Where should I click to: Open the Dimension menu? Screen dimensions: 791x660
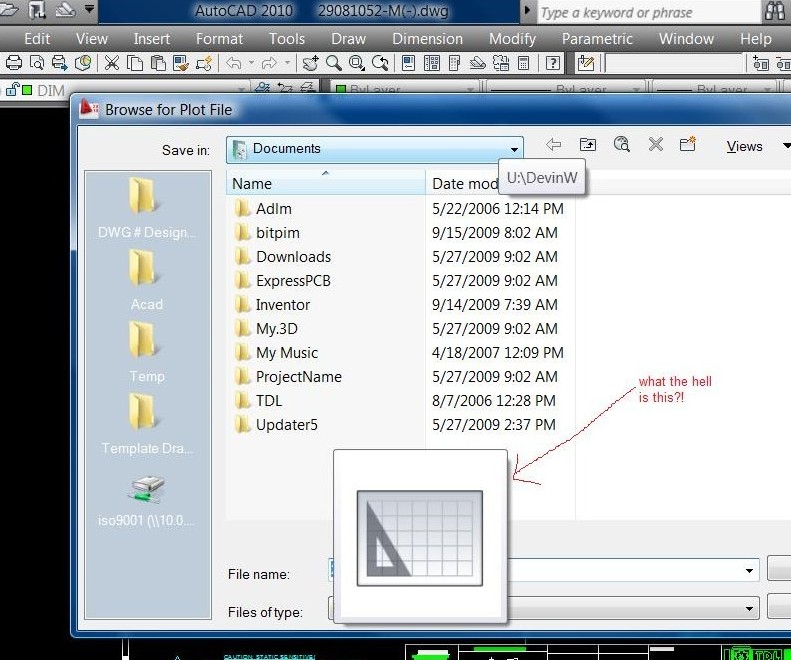427,39
